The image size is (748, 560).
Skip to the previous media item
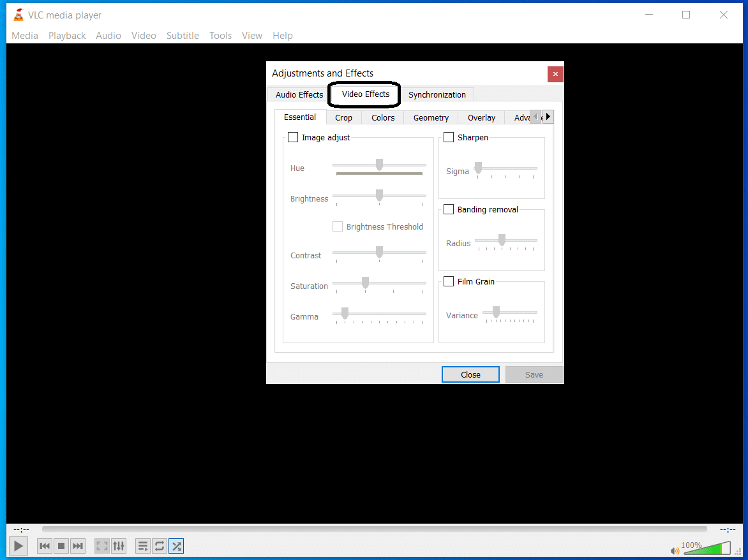click(x=44, y=546)
